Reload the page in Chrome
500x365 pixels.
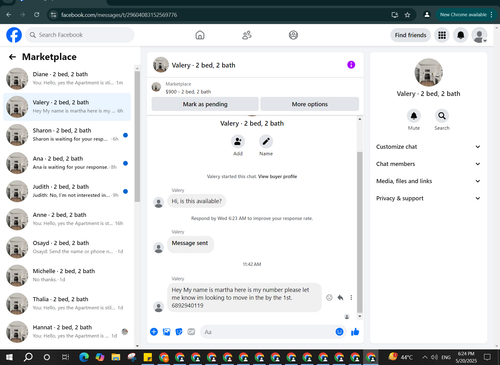point(37,15)
